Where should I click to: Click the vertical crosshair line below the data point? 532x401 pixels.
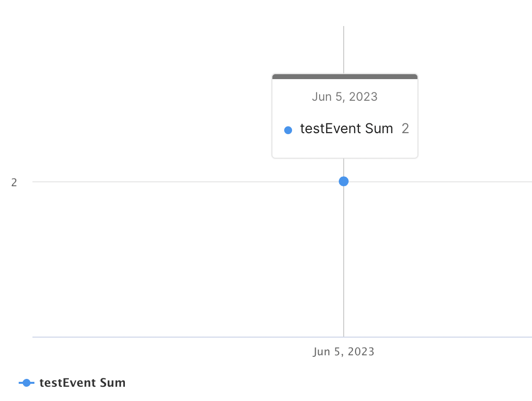(344, 260)
